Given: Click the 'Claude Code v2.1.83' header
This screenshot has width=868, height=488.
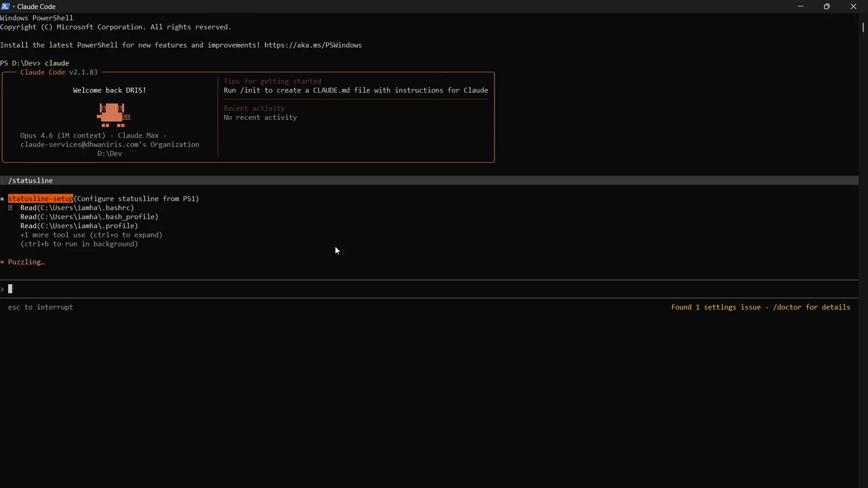Looking at the screenshot, I should click(59, 72).
